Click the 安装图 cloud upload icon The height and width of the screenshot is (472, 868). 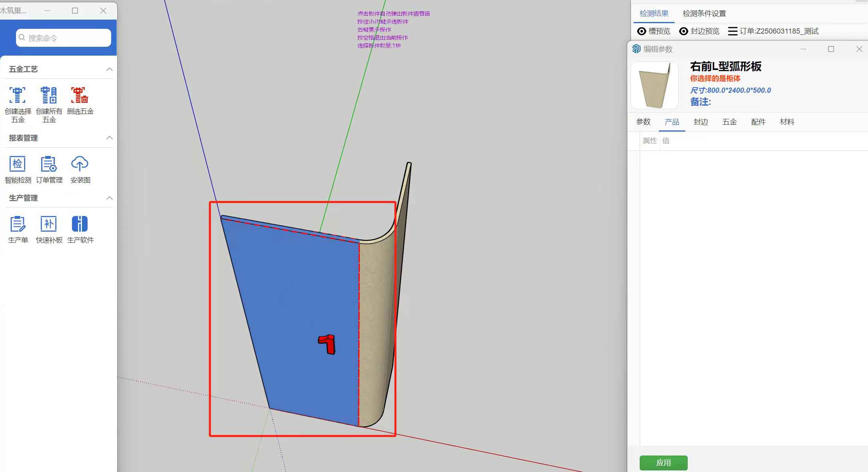tap(80, 164)
